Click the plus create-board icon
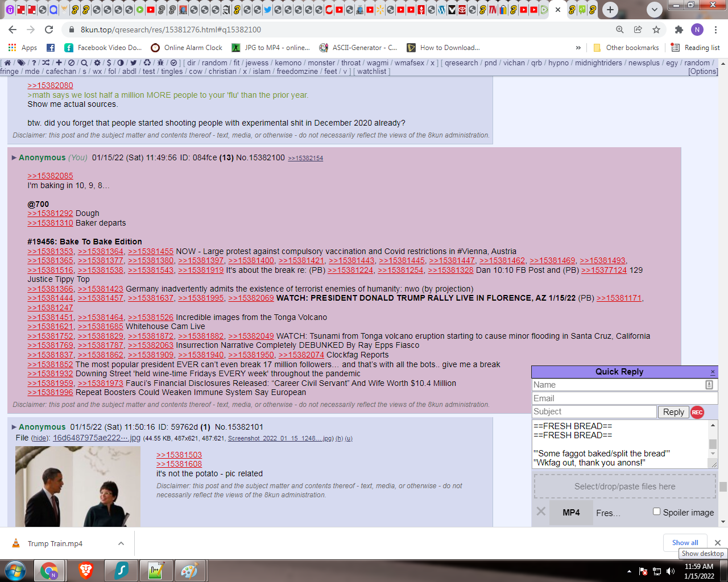Screen dimensions: 728x582 pos(59,63)
